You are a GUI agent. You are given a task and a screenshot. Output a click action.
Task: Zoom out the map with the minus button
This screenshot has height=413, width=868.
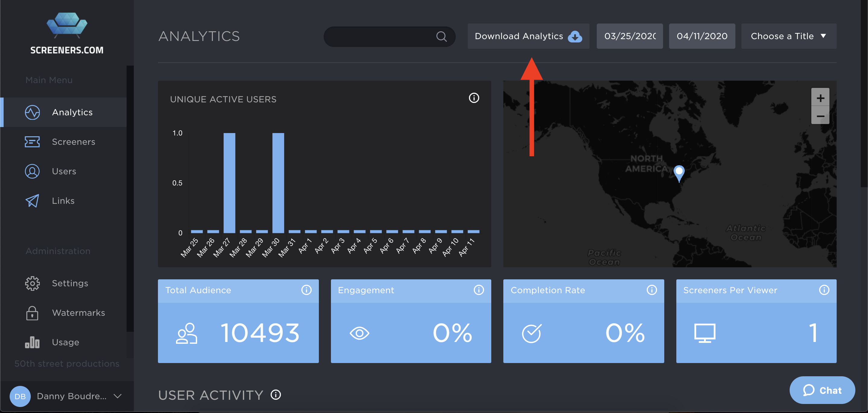(x=820, y=116)
